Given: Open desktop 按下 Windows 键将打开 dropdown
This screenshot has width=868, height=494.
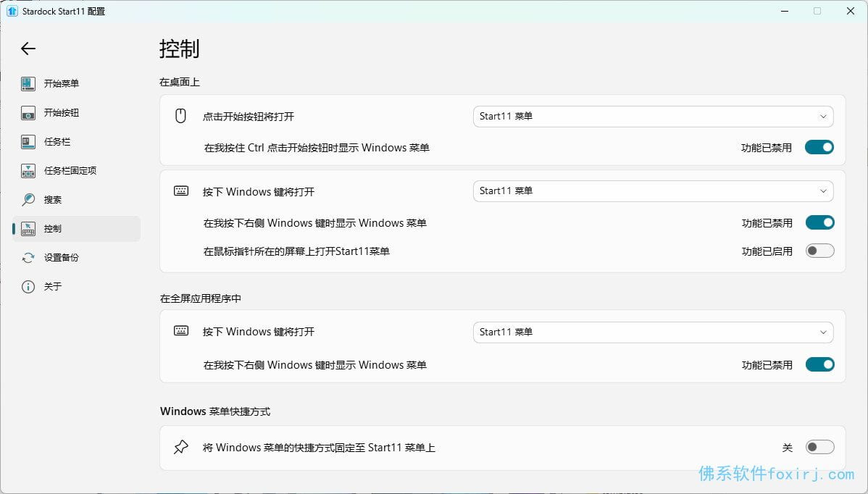Looking at the screenshot, I should click(654, 191).
